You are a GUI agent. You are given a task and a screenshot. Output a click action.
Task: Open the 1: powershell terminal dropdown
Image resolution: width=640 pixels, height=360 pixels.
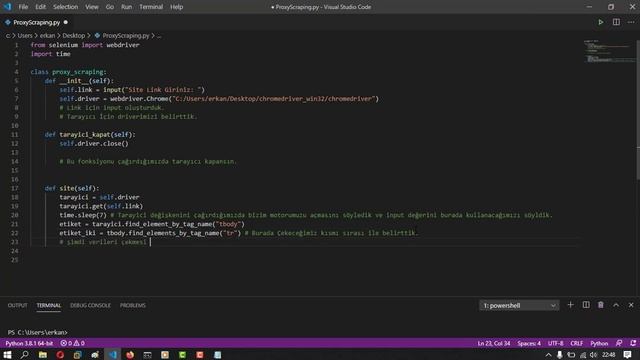(x=519, y=305)
